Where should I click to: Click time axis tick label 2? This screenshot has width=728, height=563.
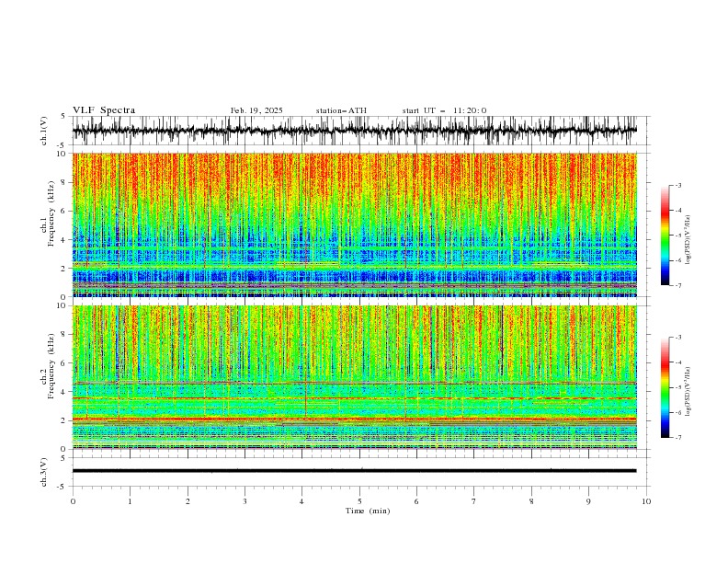click(x=188, y=501)
